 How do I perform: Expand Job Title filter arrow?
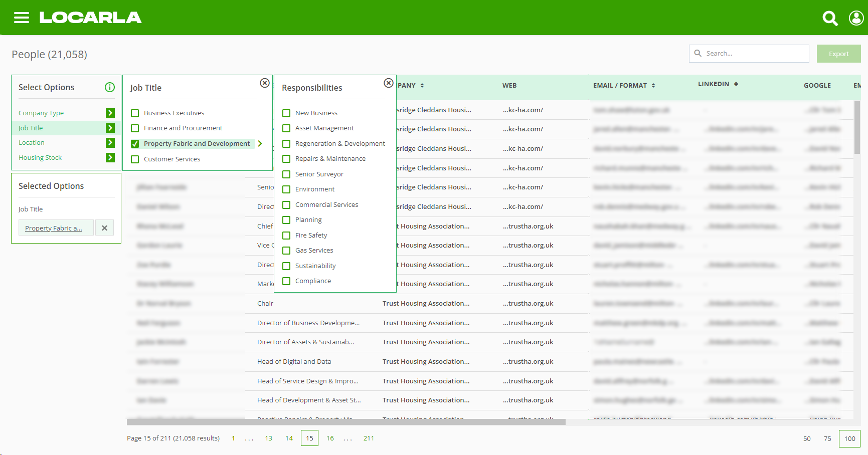coord(110,128)
